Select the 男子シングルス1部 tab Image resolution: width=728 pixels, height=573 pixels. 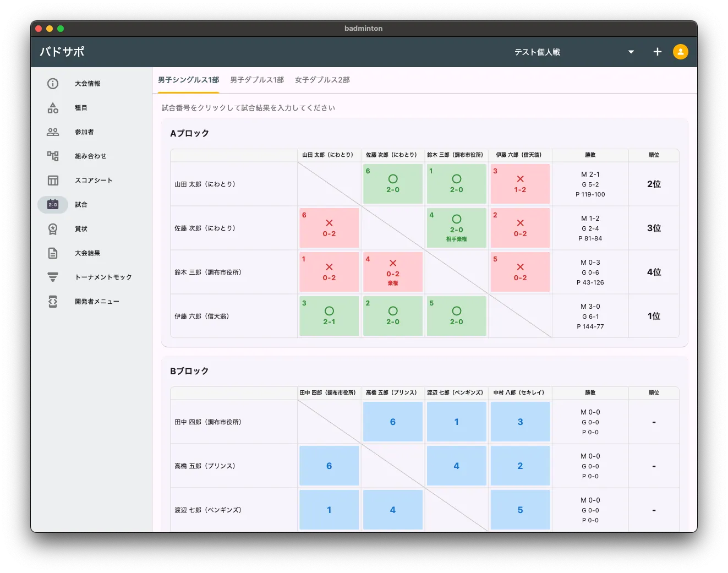(x=188, y=80)
